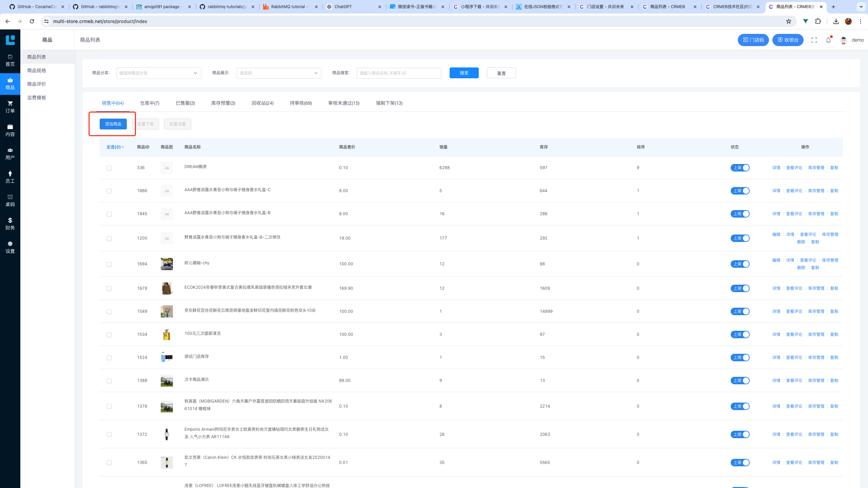868x488 pixels.
Task: Focus the 商品搜索 input field
Action: (399, 73)
